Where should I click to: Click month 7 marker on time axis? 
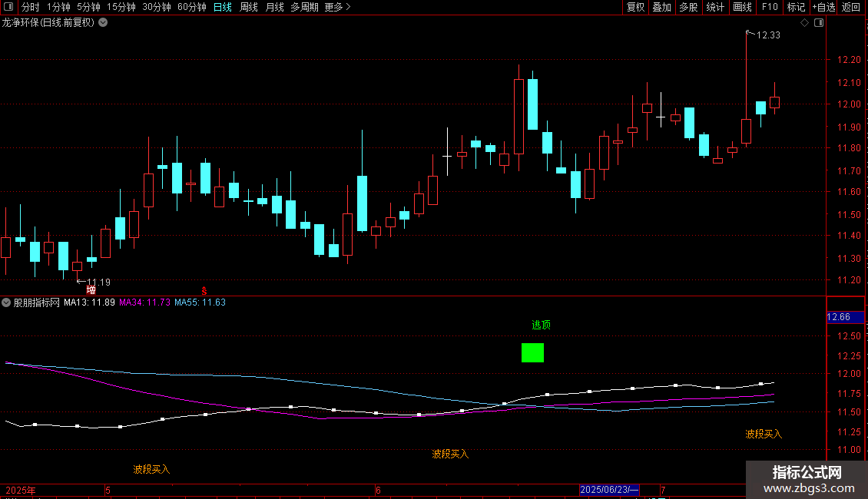click(663, 490)
